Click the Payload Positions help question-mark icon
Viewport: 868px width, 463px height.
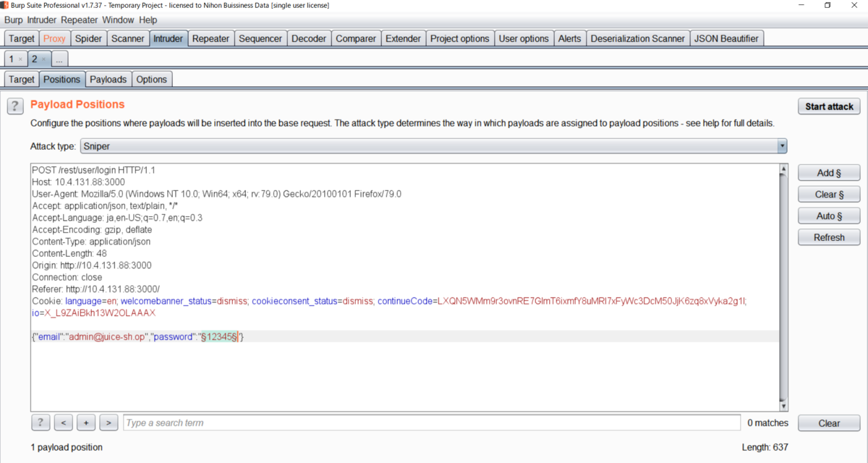15,106
